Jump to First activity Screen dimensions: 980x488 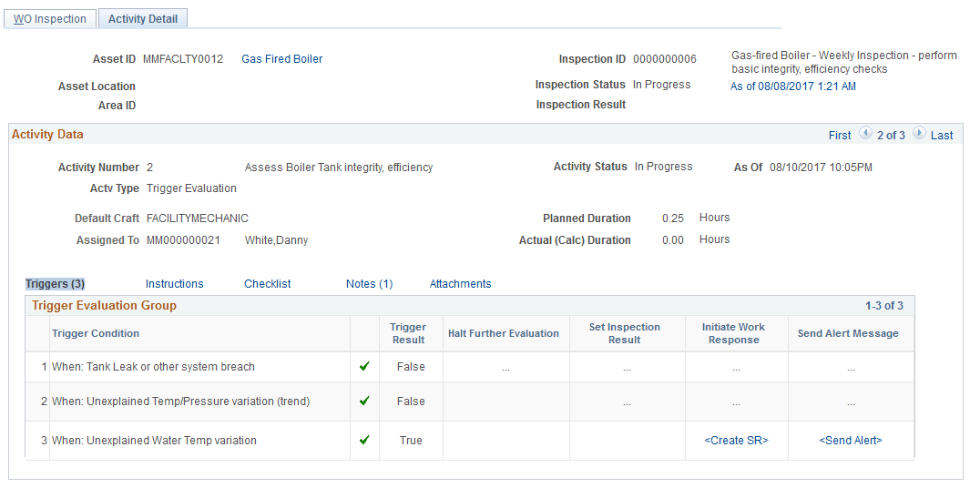click(840, 135)
